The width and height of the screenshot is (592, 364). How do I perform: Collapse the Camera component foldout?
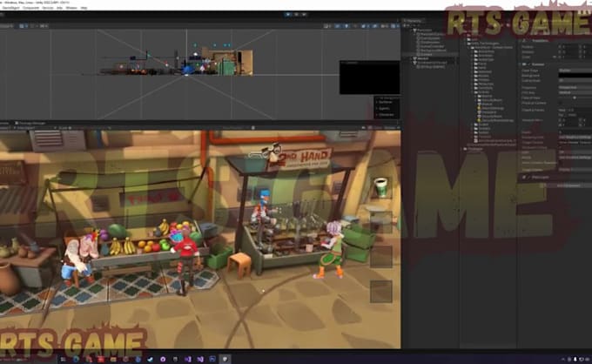tap(521, 64)
